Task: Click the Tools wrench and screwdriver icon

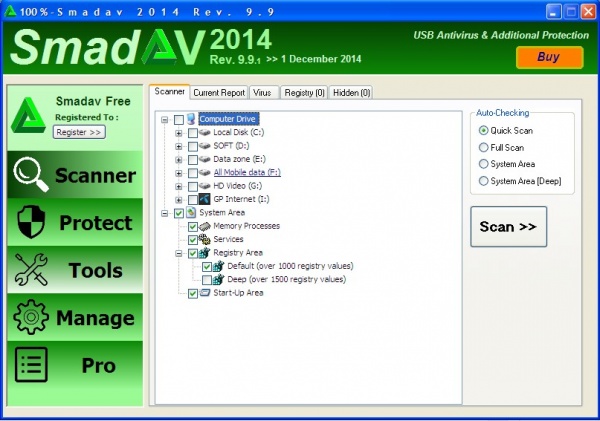Action: (x=31, y=269)
